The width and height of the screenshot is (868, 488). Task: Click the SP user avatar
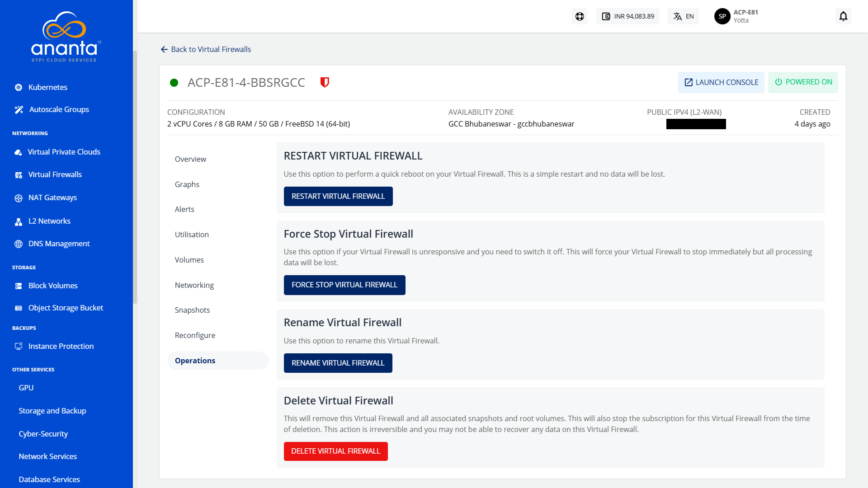coord(722,16)
